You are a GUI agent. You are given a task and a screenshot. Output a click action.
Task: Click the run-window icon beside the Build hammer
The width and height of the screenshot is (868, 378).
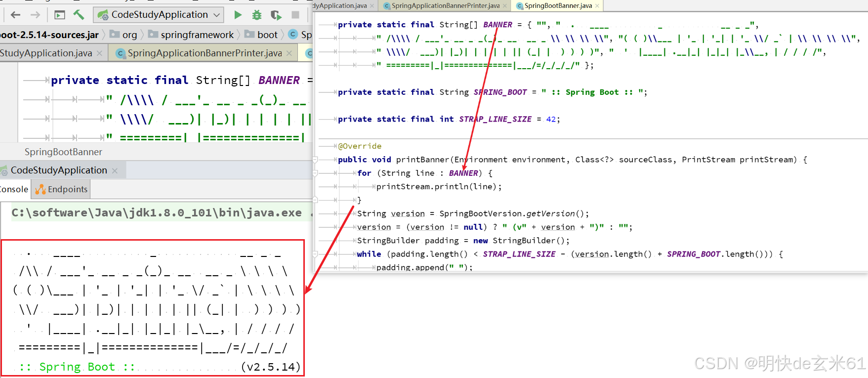pyautogui.click(x=60, y=15)
